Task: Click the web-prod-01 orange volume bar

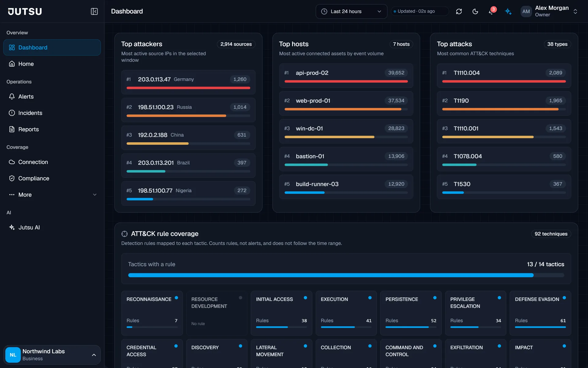Action: point(343,109)
